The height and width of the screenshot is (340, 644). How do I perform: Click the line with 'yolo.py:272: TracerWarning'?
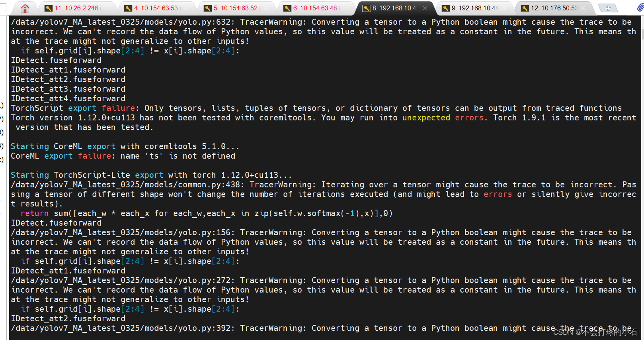click(x=321, y=280)
